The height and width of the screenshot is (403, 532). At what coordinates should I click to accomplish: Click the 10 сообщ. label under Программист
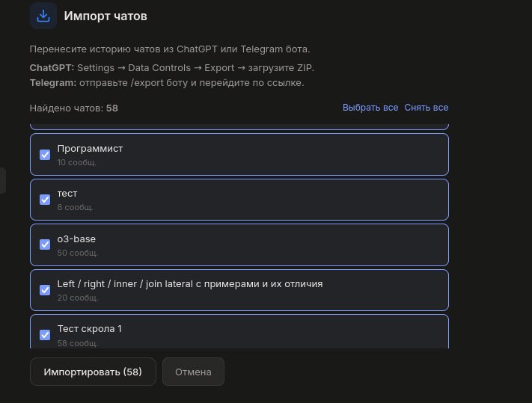76,162
